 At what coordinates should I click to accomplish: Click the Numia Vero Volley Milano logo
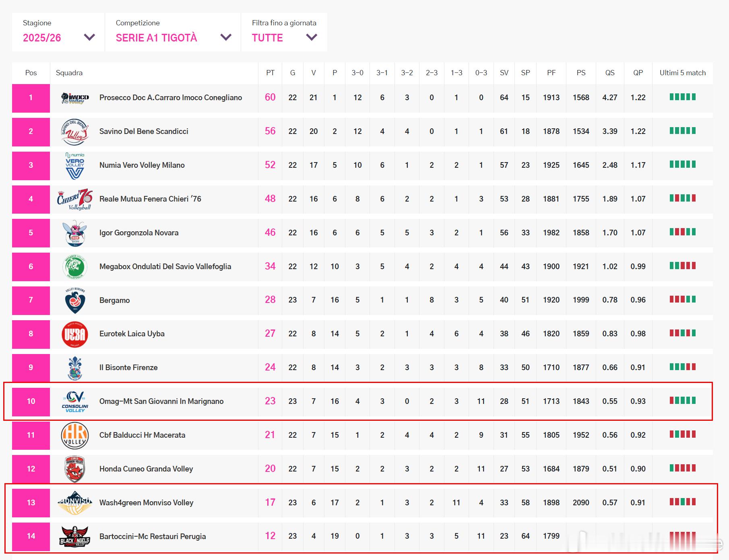[x=75, y=165]
